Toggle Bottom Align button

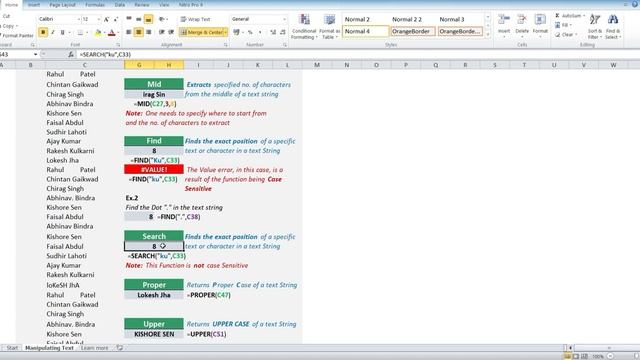point(149,19)
